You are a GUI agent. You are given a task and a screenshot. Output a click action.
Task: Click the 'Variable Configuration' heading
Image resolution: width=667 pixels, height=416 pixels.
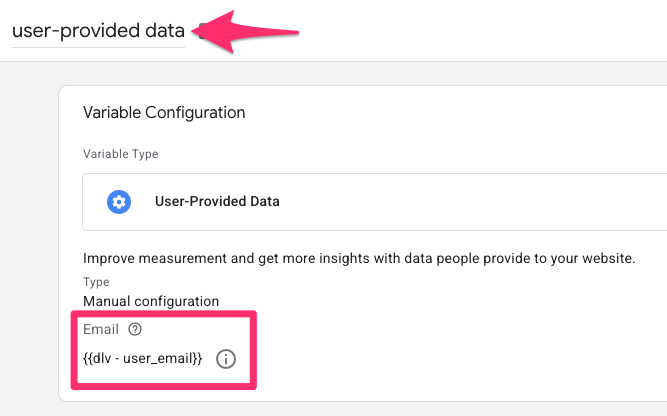tap(164, 113)
